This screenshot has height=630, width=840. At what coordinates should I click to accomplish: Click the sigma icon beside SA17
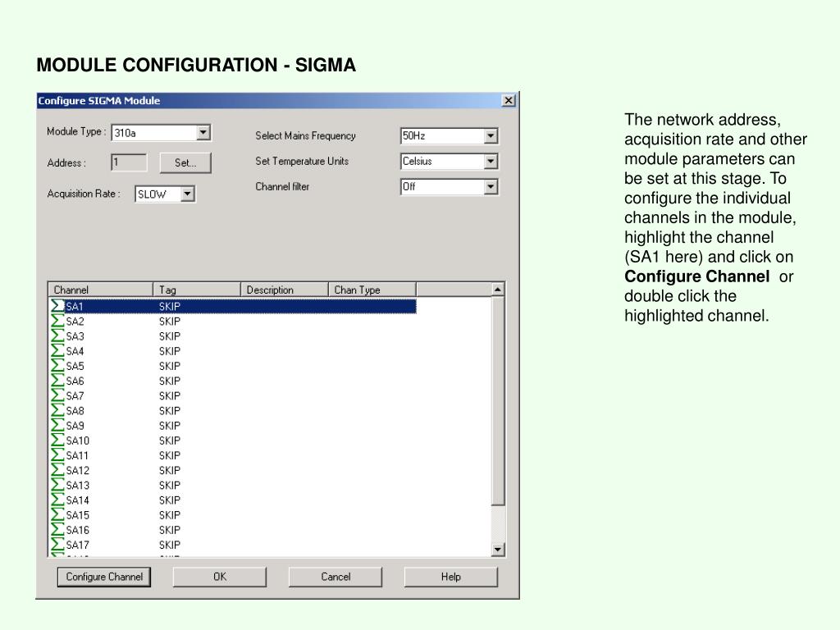(x=57, y=545)
